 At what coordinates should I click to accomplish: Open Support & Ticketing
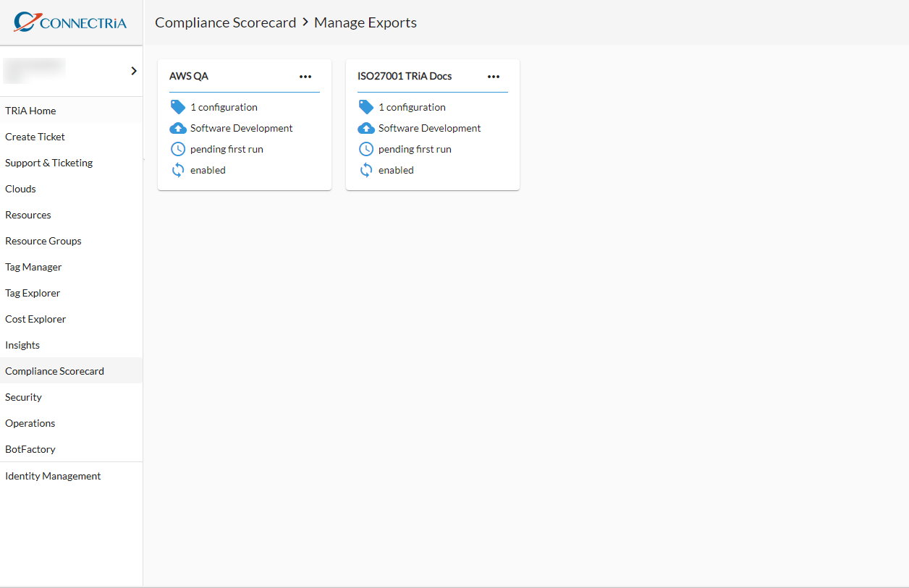pyautogui.click(x=71, y=163)
